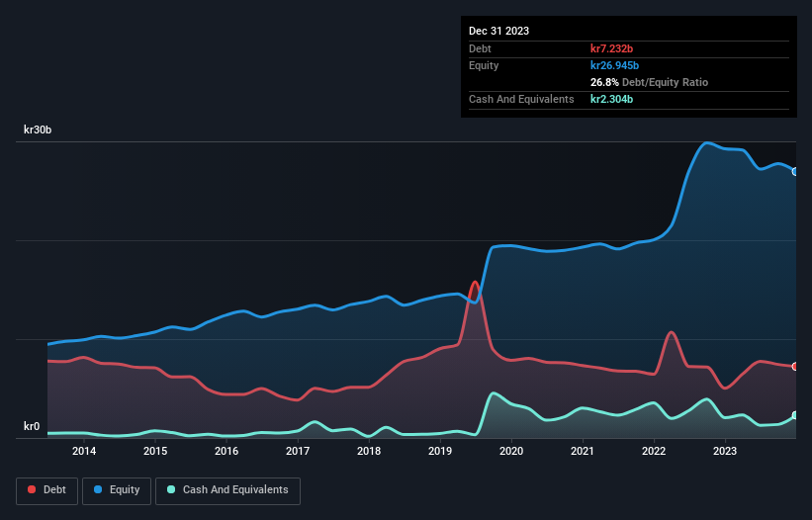Click the kr30b y-axis label
This screenshot has height=520, width=812.
[x=38, y=130]
